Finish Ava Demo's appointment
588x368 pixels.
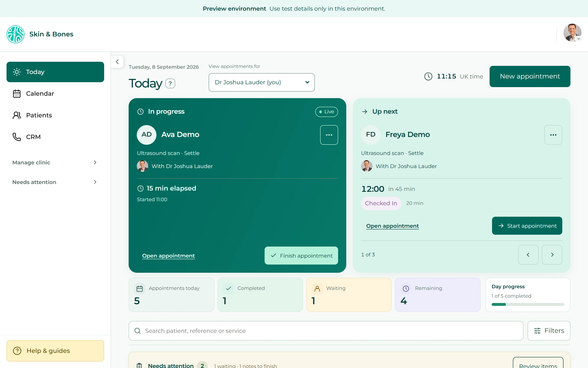pyautogui.click(x=301, y=256)
